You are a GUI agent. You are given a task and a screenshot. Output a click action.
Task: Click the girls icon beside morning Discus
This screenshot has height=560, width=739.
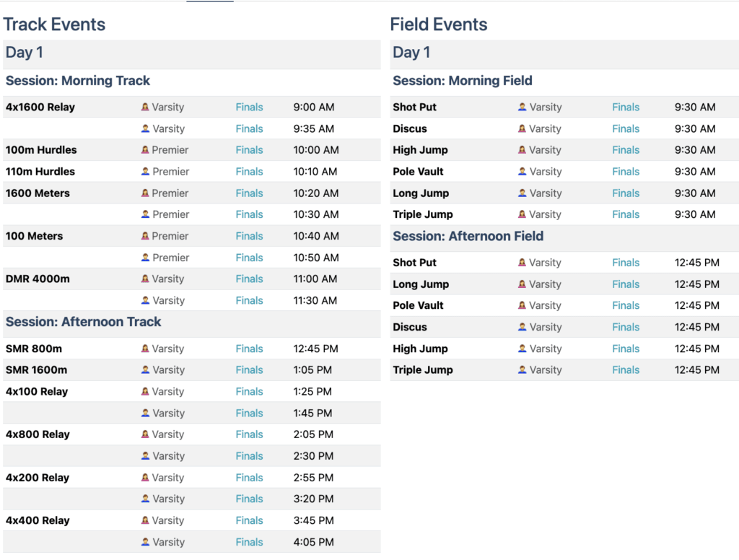click(x=522, y=129)
